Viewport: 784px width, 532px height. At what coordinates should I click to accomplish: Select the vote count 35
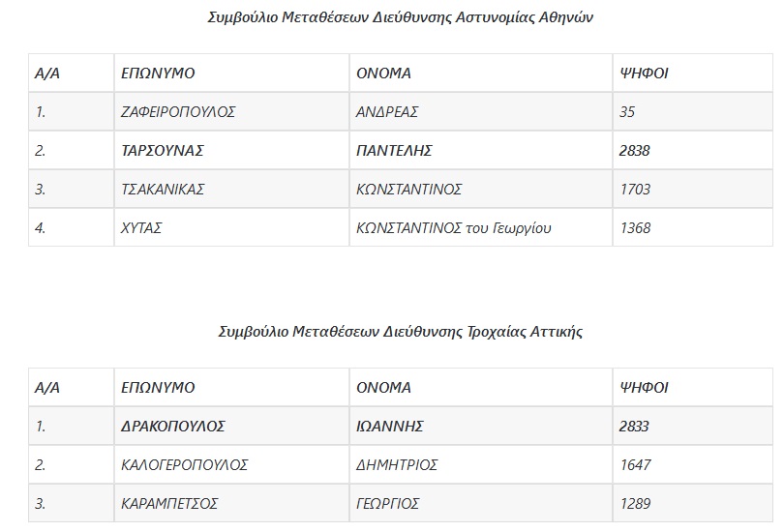click(626, 112)
